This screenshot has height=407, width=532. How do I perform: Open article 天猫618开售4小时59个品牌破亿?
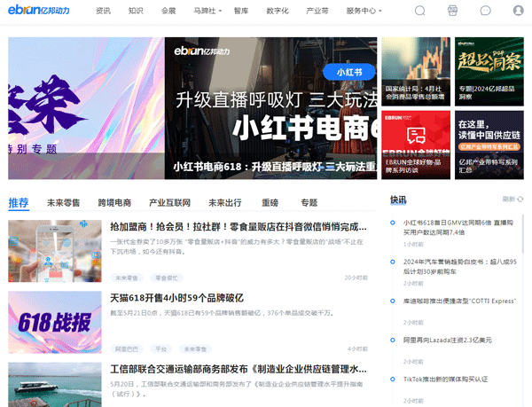click(176, 298)
